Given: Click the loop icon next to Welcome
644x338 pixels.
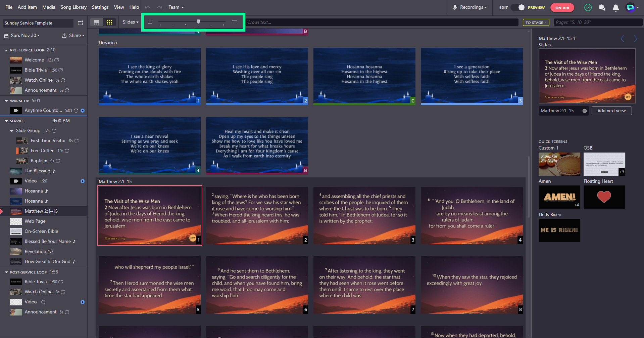Looking at the screenshot, I should pos(57,60).
